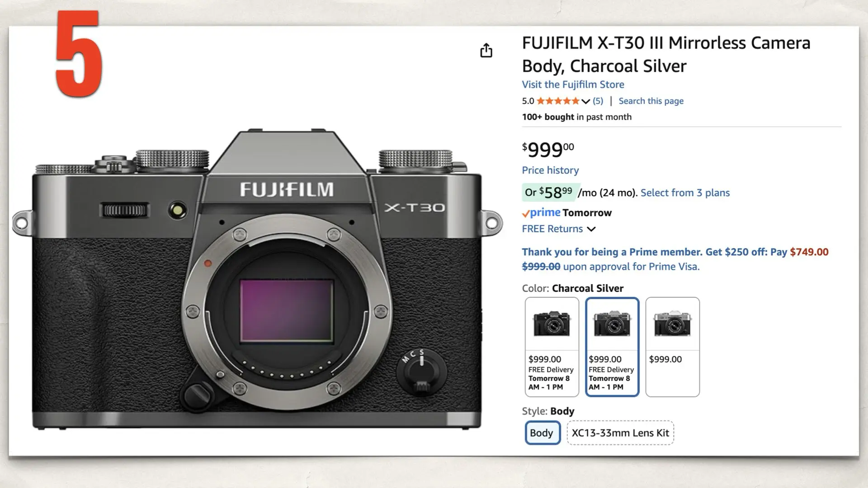The width and height of the screenshot is (868, 488).
Task: Select the Body style option
Action: 542,432
